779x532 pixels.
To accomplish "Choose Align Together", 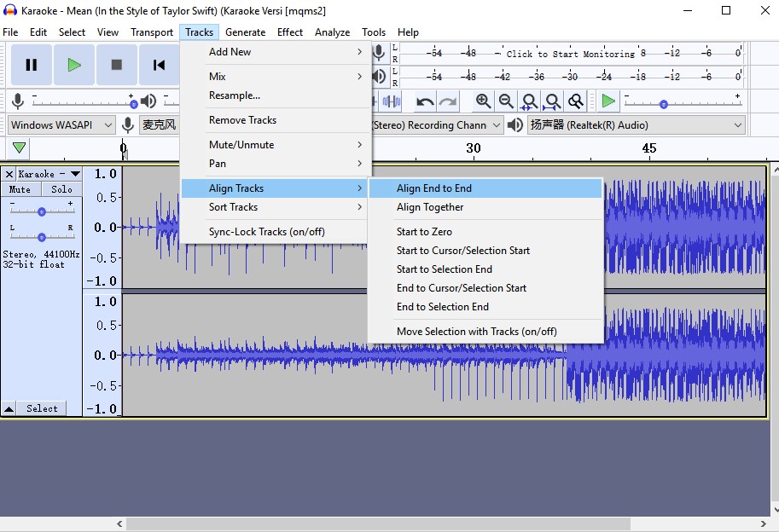I will (x=485, y=207).
